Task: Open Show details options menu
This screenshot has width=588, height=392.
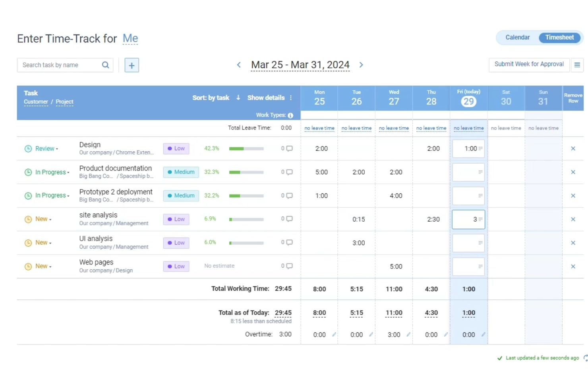Action: pyautogui.click(x=291, y=98)
